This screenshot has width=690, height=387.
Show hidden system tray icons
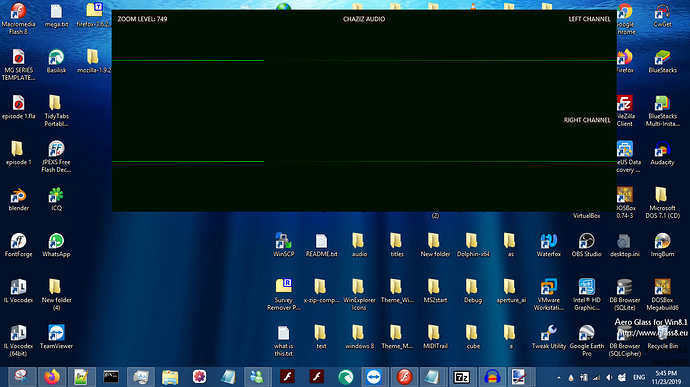point(558,378)
